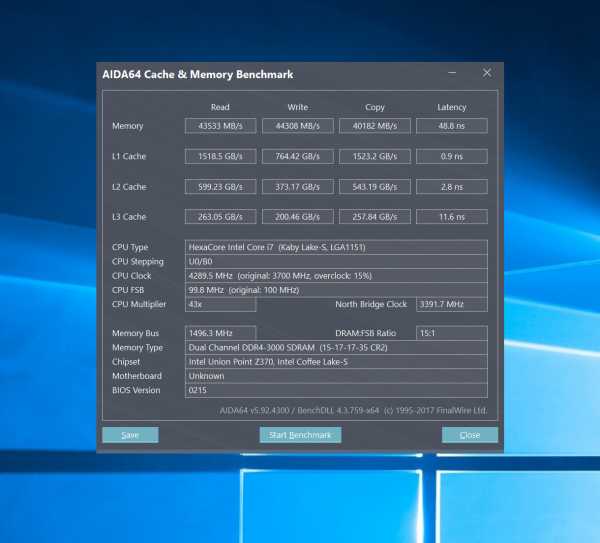The height and width of the screenshot is (543, 600).
Task: Click Memory Bus value 1496.3 MHz
Action: tap(220, 333)
